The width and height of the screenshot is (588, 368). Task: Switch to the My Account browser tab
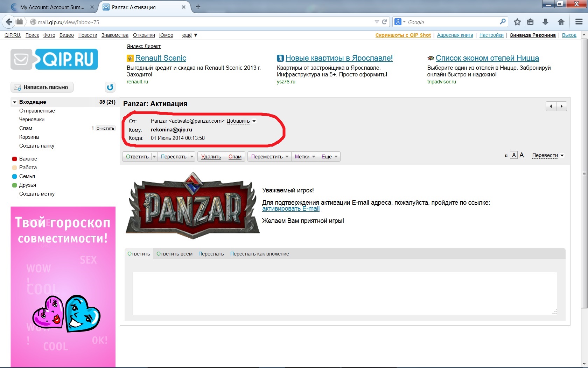(x=52, y=7)
